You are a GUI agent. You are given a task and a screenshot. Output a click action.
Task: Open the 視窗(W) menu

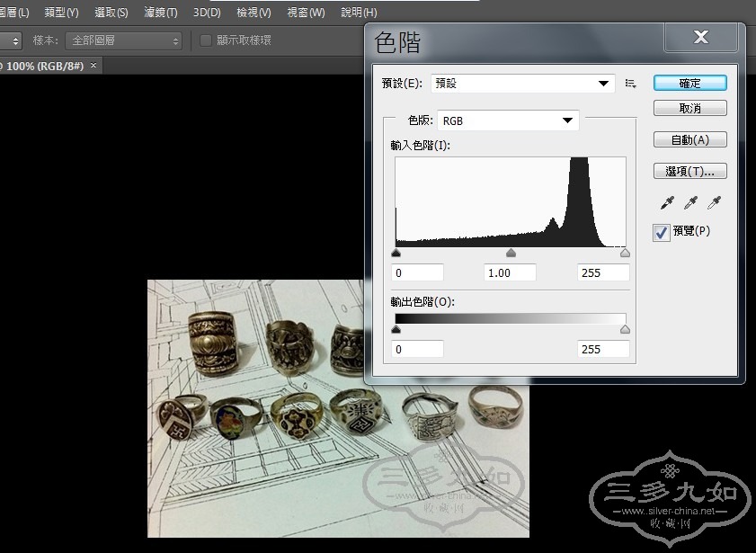point(306,13)
